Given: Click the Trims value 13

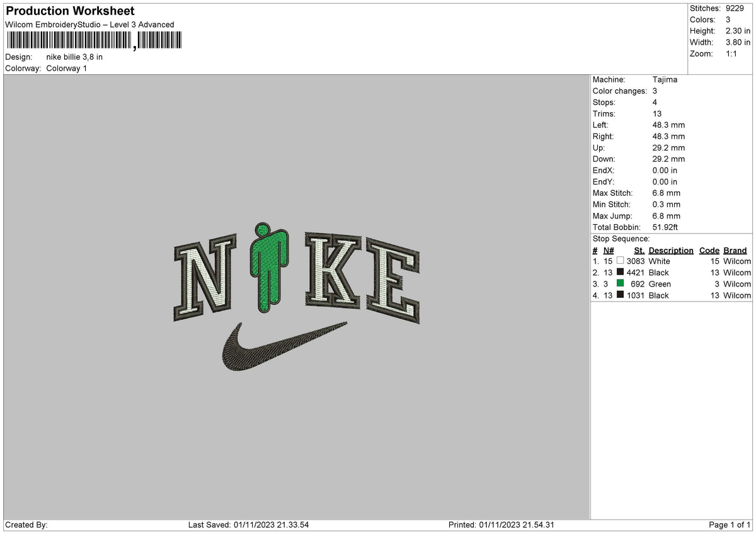Looking at the screenshot, I should 657,113.
